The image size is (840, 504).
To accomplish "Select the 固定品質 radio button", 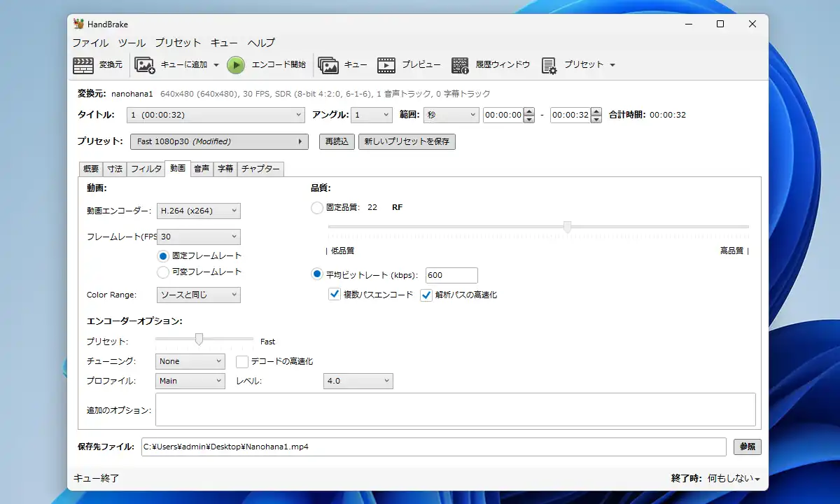I will point(317,207).
